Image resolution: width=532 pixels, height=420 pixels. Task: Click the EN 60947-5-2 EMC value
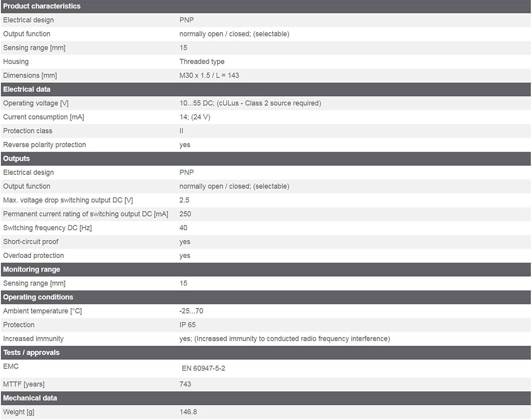point(203,368)
